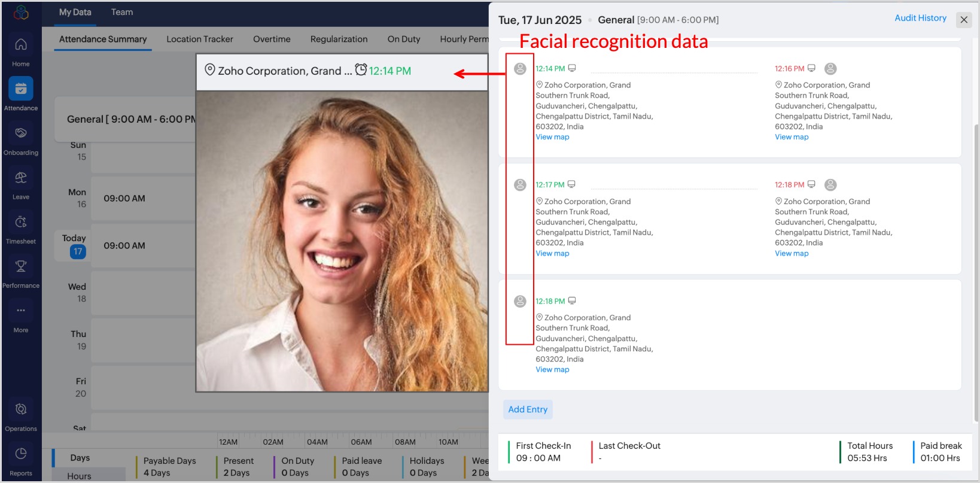The height and width of the screenshot is (483, 980).
Task: Click the face photo icon beside 12:18 PM check-out
Action: (x=830, y=185)
